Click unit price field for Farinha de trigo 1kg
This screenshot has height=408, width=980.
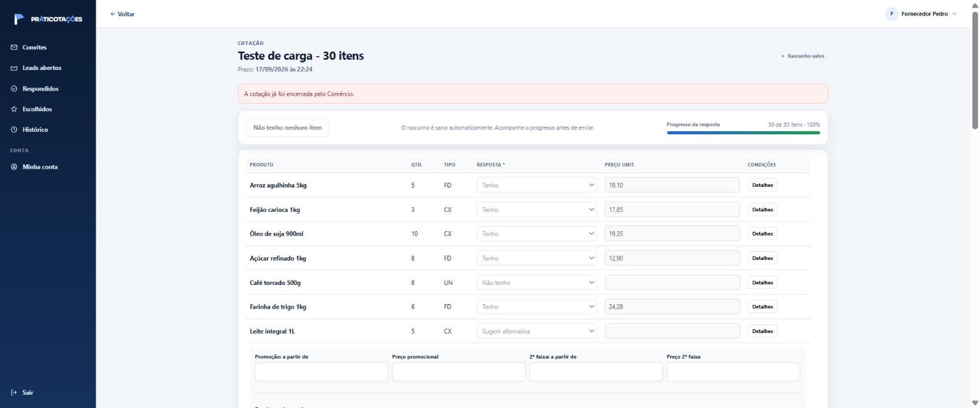[672, 307]
